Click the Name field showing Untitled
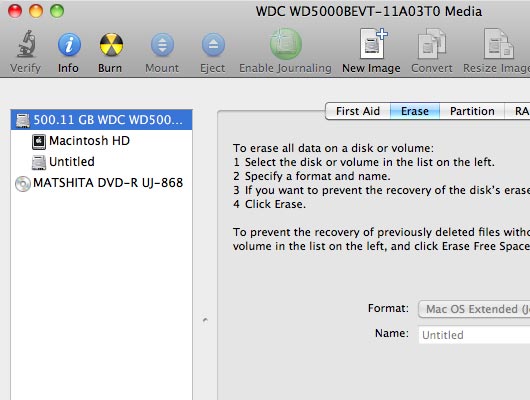 (474, 335)
